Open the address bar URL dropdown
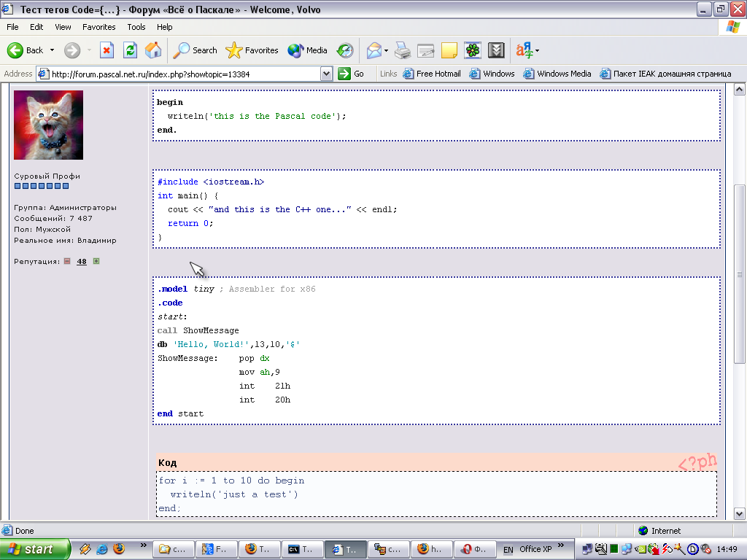 (x=326, y=74)
